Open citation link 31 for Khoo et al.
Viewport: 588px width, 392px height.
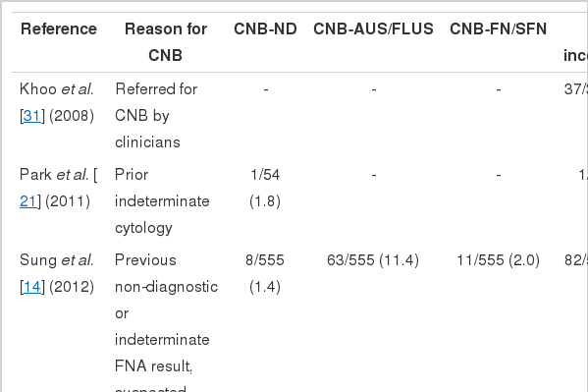click(31, 116)
